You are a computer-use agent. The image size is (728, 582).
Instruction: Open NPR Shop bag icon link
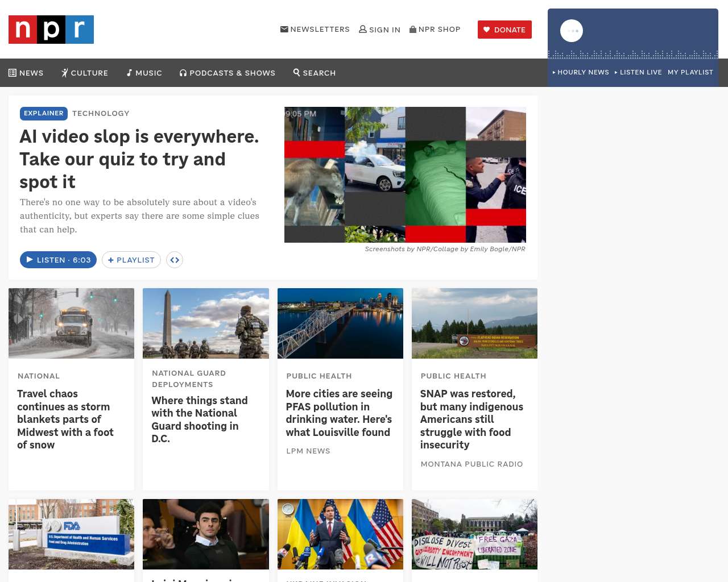[x=413, y=29]
